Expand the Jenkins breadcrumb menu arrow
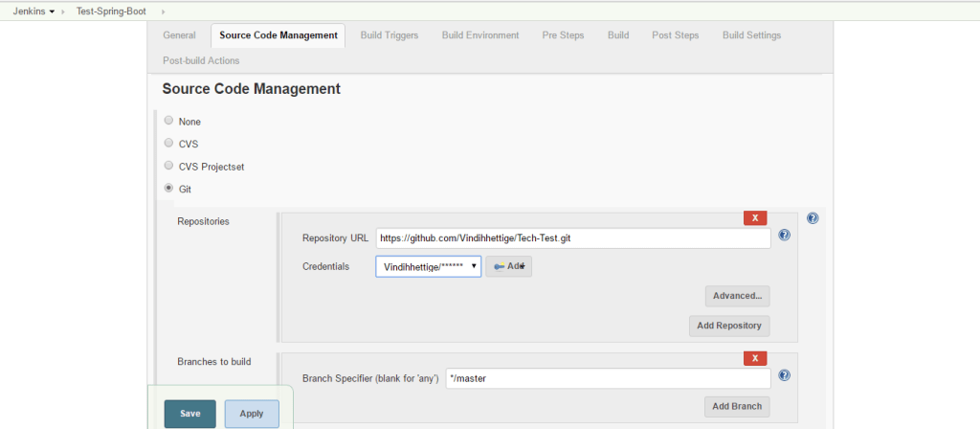This screenshot has height=429, width=980. [x=52, y=11]
